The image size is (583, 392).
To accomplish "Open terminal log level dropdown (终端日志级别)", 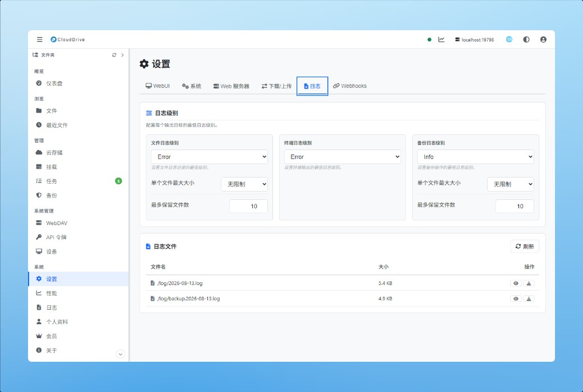I will [x=343, y=157].
